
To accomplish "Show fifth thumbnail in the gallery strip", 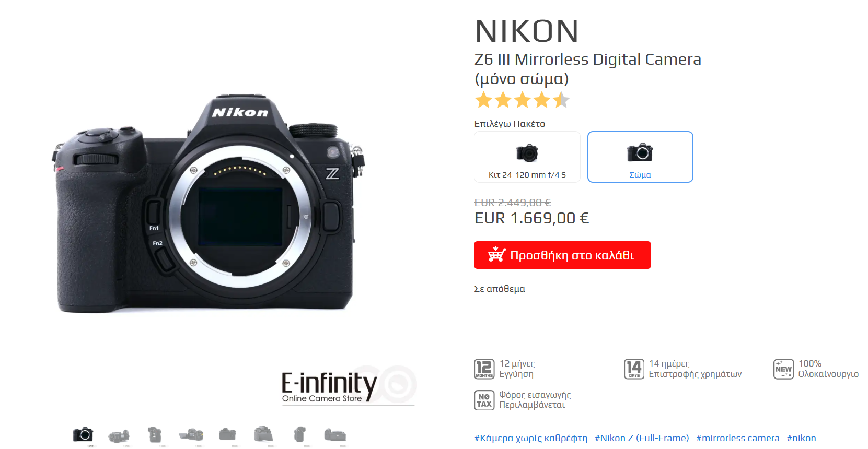I will click(227, 435).
